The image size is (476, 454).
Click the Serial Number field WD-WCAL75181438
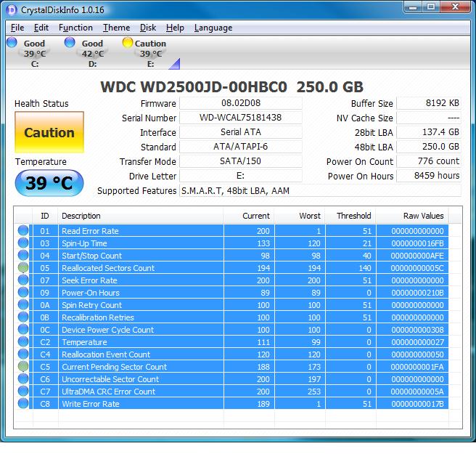(x=241, y=118)
